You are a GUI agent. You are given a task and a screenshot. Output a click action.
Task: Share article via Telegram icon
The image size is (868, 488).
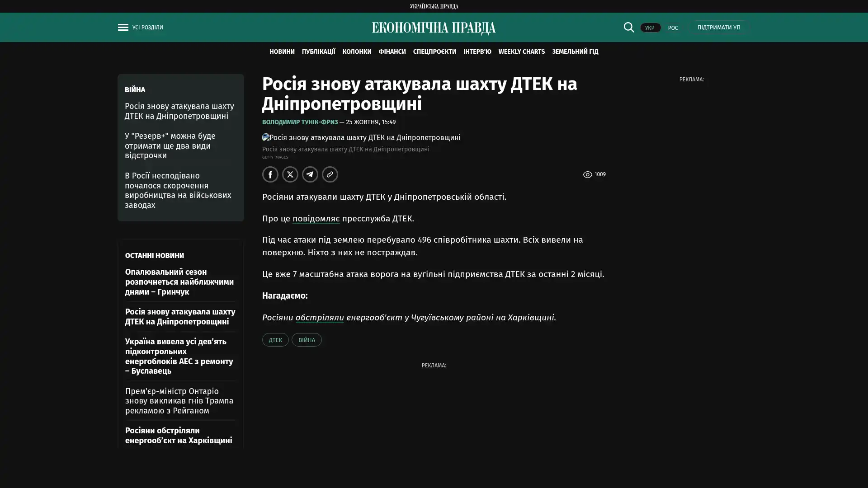310,174
